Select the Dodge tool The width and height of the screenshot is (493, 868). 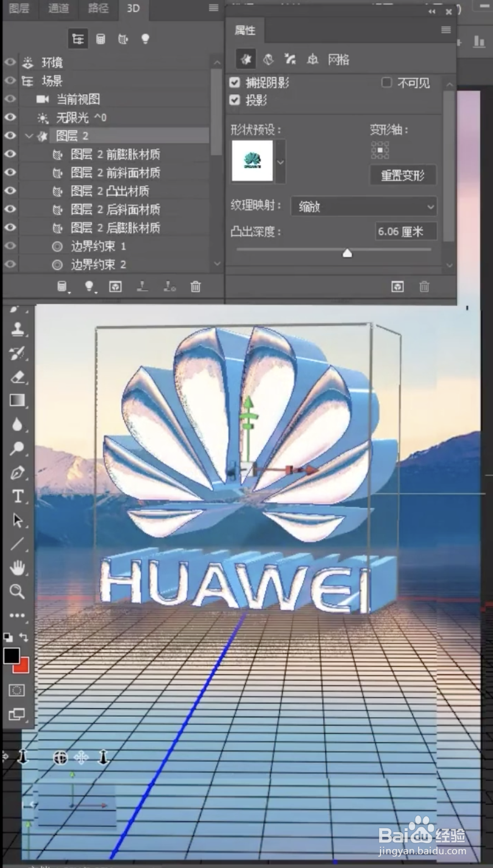click(18, 448)
